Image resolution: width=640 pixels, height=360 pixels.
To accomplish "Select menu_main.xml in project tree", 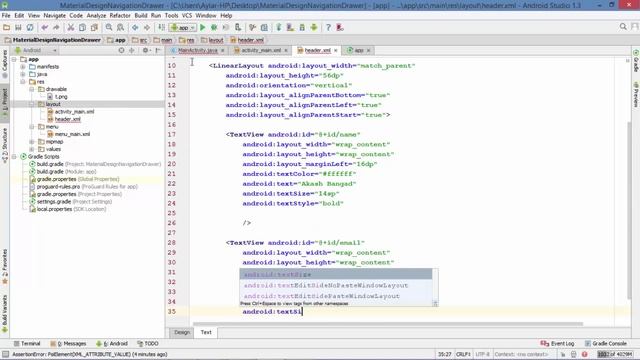I will [x=72, y=134].
